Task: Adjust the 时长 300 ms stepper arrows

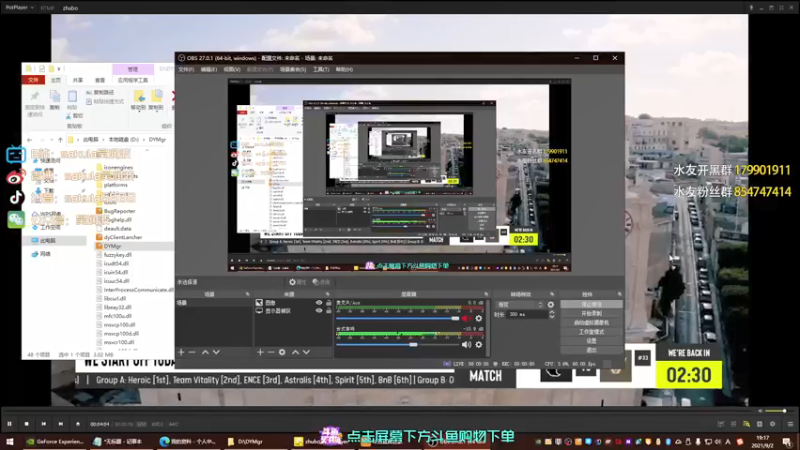Action: click(x=552, y=315)
